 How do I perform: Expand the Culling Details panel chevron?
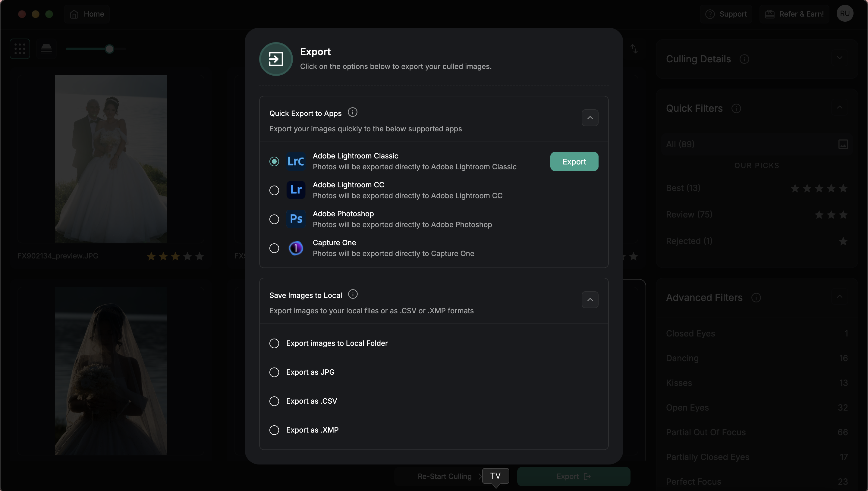coord(839,58)
